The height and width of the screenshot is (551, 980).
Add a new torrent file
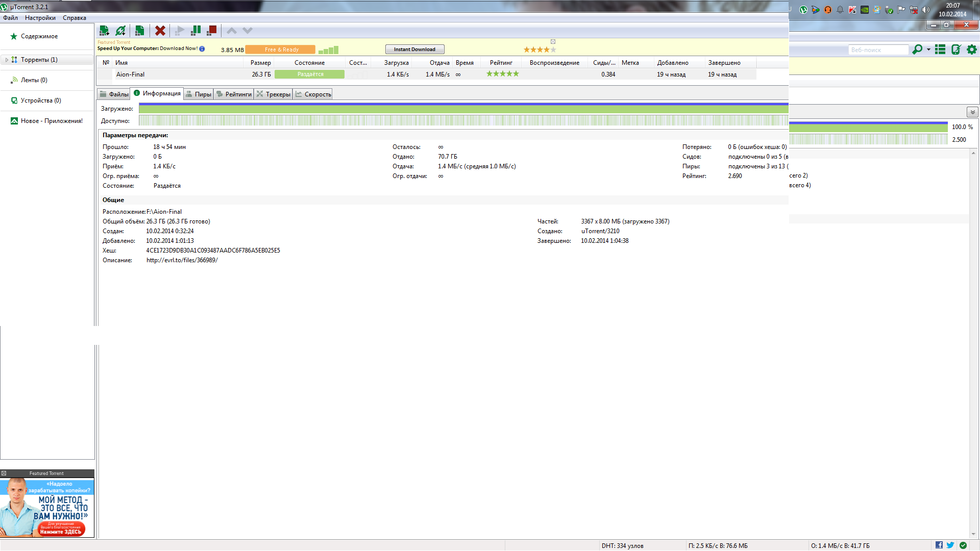click(x=104, y=31)
